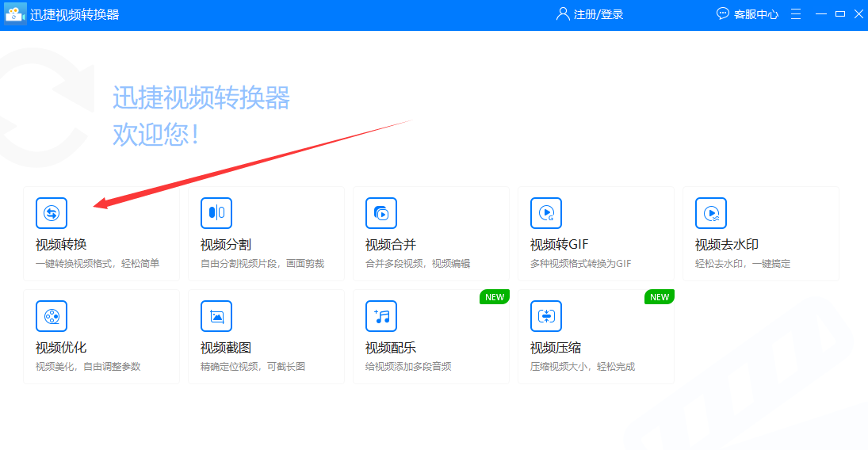Viewport: 868px width, 450px height.
Task: Click NEW badge on 视频配乐 card
Action: click(x=495, y=296)
